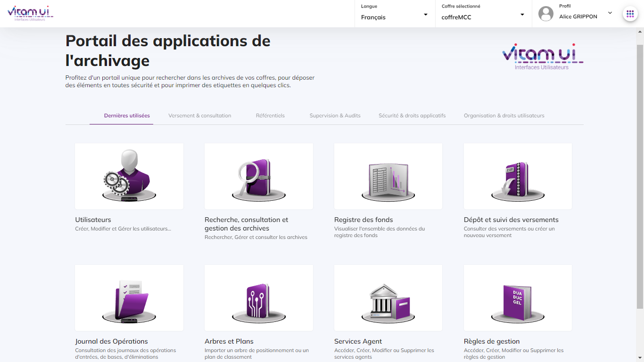Click the user avatar profile icon

click(x=546, y=14)
